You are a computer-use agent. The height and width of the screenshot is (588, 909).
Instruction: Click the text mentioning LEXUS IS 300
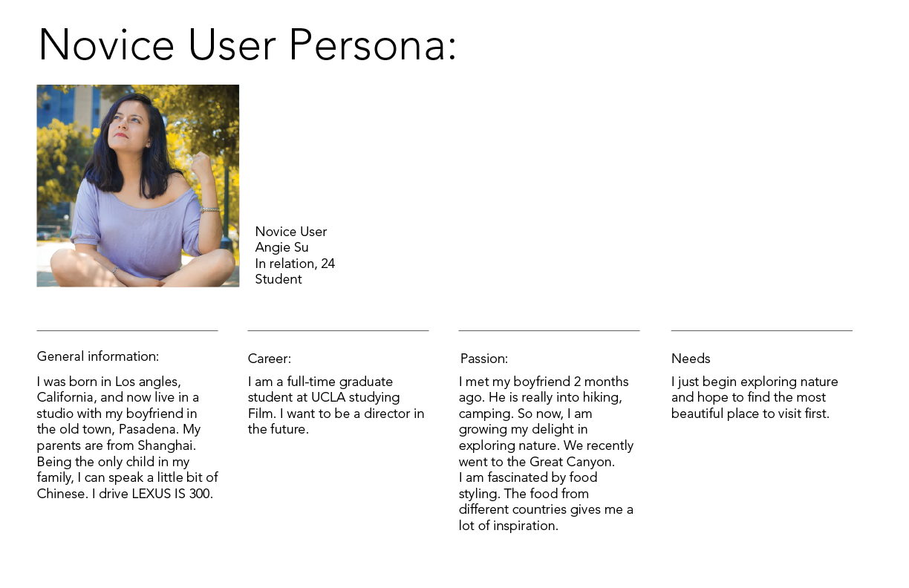(152, 494)
